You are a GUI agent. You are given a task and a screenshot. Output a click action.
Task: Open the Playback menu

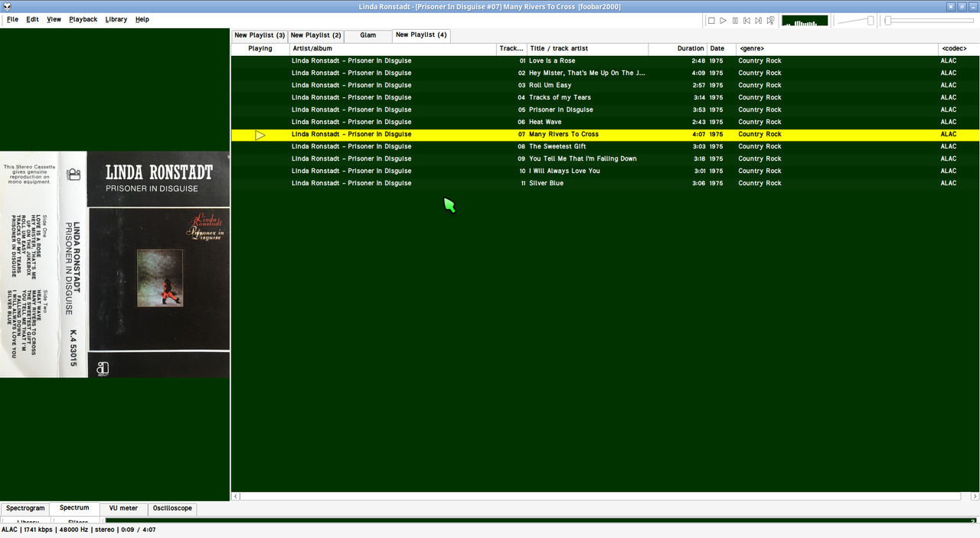click(x=83, y=19)
